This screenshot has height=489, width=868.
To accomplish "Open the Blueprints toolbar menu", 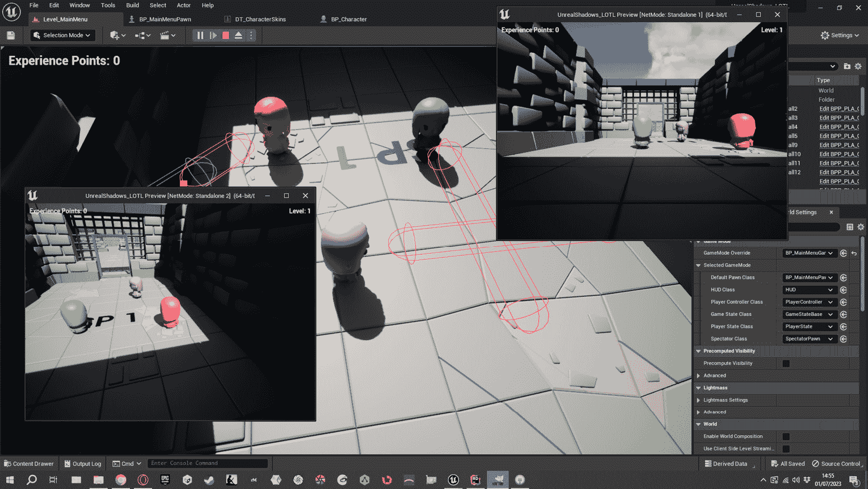I will [x=143, y=35].
